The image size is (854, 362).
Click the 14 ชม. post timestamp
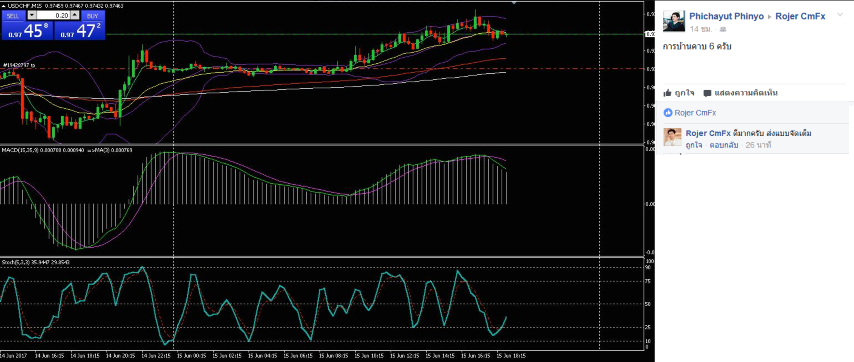(x=702, y=29)
